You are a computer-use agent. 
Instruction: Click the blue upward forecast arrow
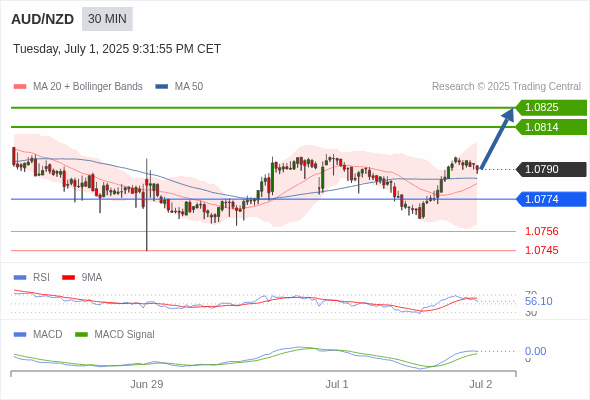[x=497, y=138]
